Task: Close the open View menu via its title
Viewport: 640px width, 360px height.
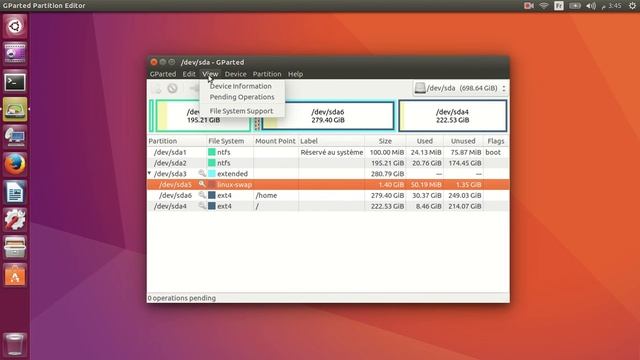Action: pos(210,74)
